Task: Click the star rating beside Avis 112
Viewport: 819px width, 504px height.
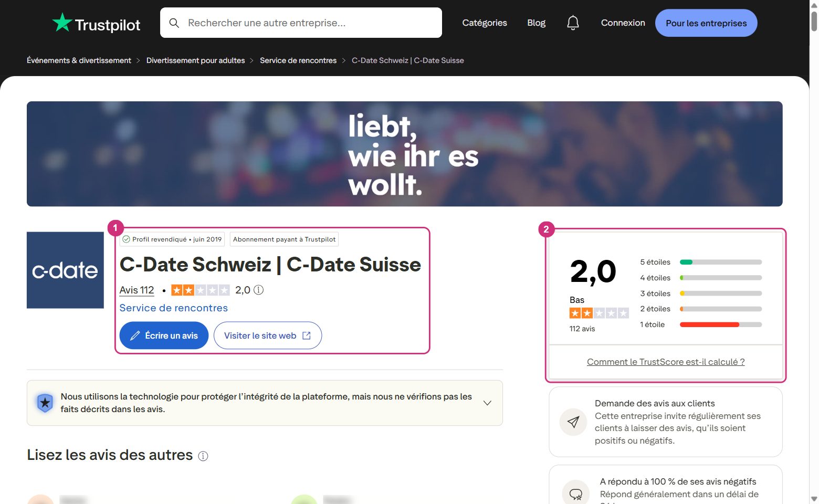Action: click(201, 290)
